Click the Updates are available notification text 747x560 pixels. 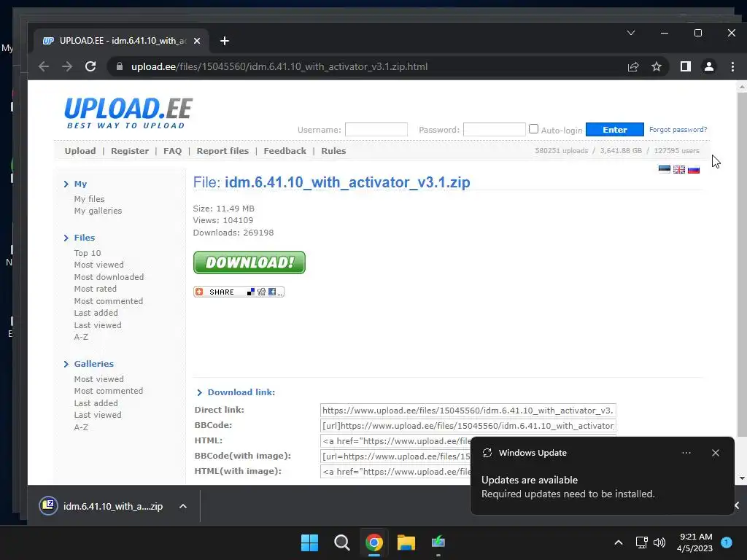(530, 480)
